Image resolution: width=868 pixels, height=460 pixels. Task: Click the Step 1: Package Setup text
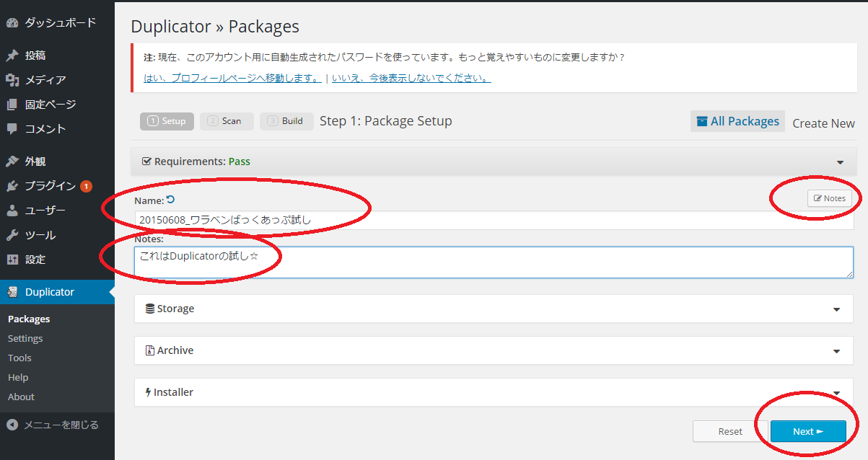pyautogui.click(x=386, y=121)
